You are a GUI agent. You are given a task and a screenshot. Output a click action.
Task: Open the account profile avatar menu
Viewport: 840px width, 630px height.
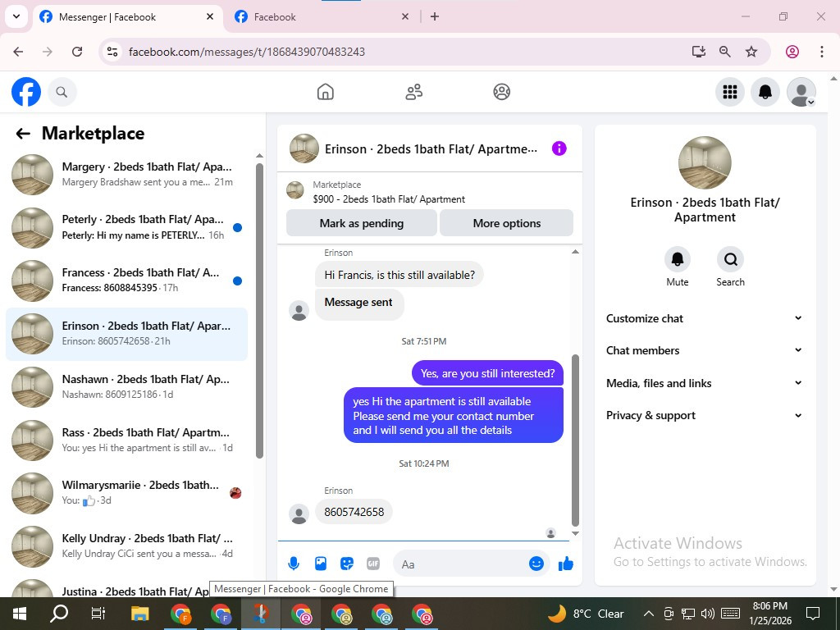[x=801, y=92]
